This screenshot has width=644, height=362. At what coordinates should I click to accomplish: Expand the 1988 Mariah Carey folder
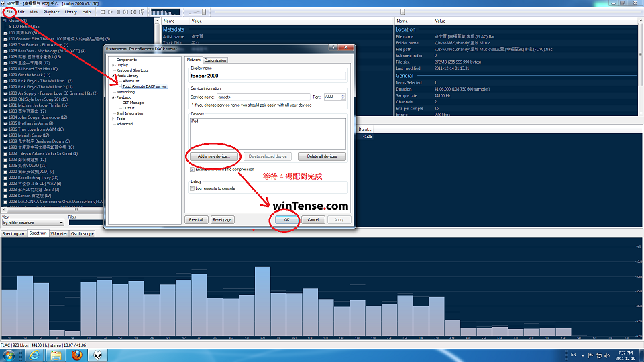tap(5, 135)
